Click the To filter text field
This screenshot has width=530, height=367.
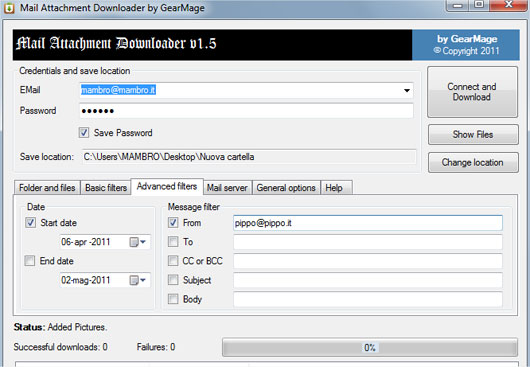(368, 242)
